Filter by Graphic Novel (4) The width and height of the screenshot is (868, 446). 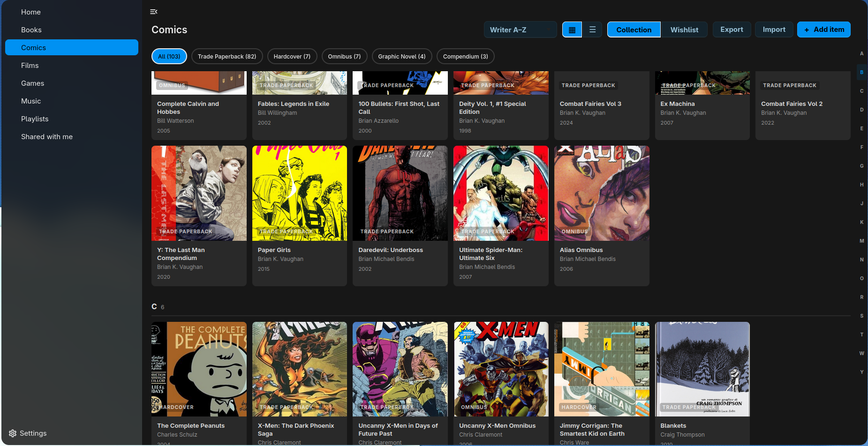click(x=402, y=56)
